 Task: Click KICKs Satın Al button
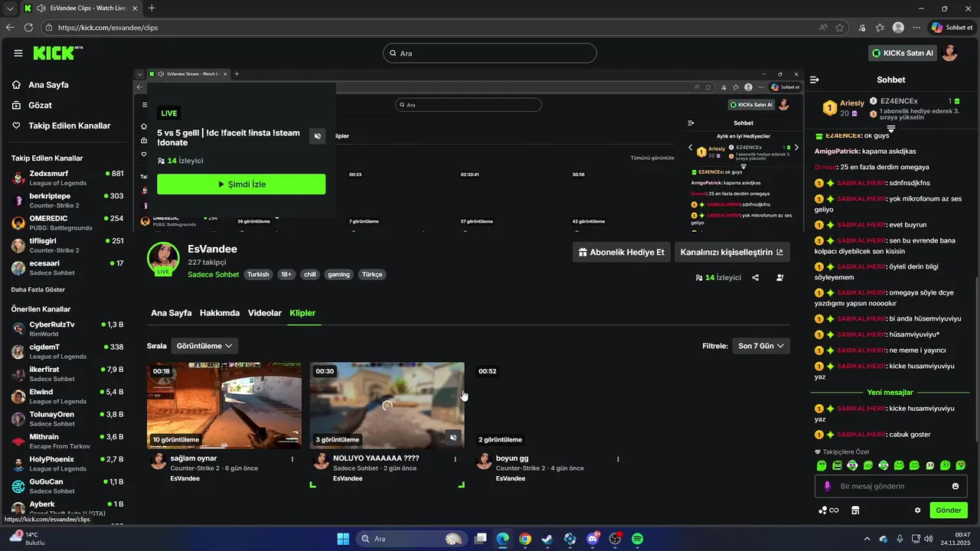click(903, 53)
